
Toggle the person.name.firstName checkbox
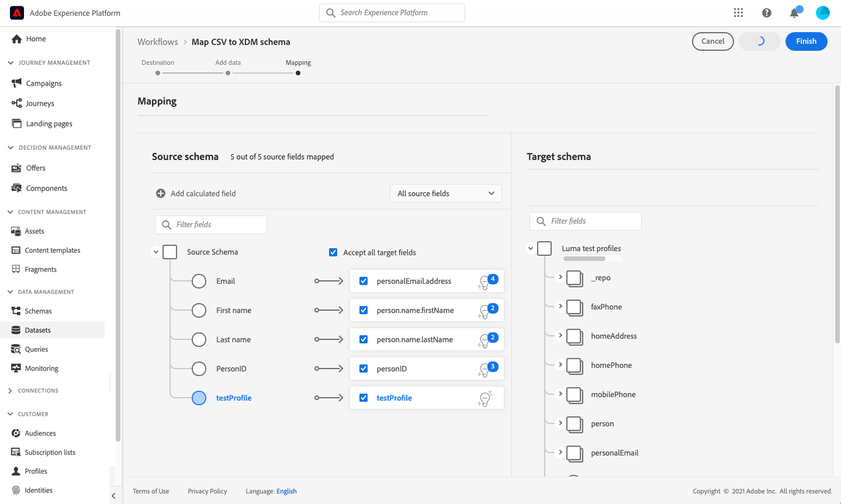[364, 310]
